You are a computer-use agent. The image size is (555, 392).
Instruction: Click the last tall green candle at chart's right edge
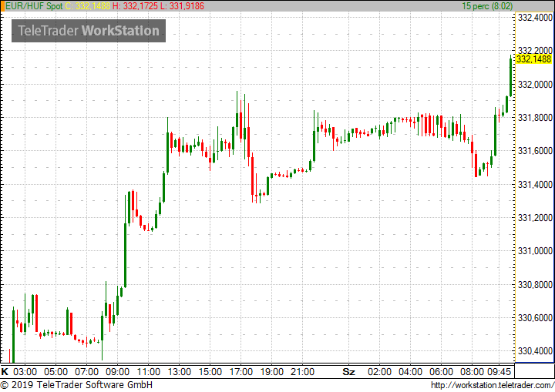click(510, 77)
